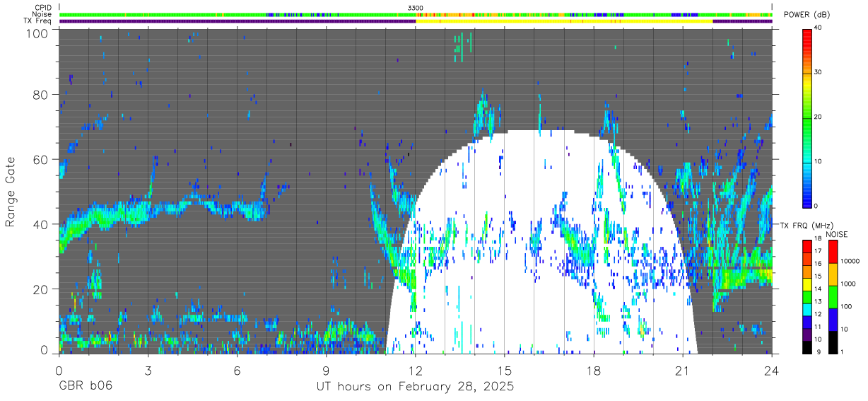Click the 15 tick on the UT hours axis
Image resolution: width=868 pixels, height=401 pixels.
[x=505, y=370]
